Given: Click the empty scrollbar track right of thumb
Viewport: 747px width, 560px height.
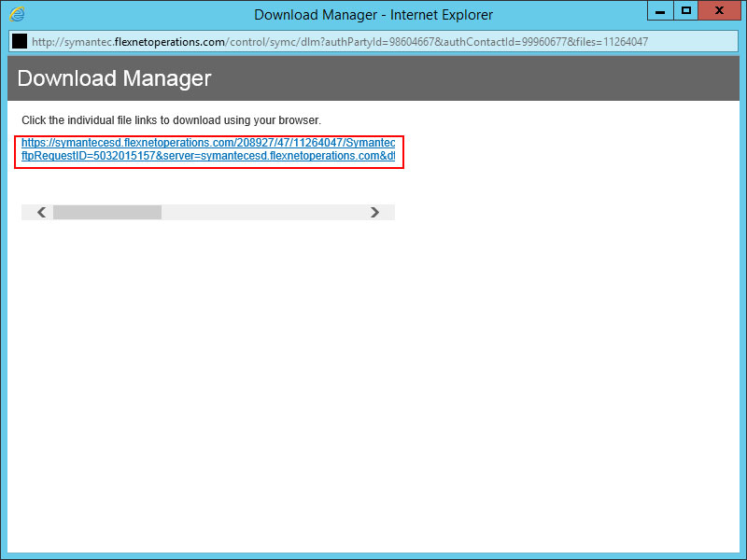Looking at the screenshot, I should click(x=264, y=213).
